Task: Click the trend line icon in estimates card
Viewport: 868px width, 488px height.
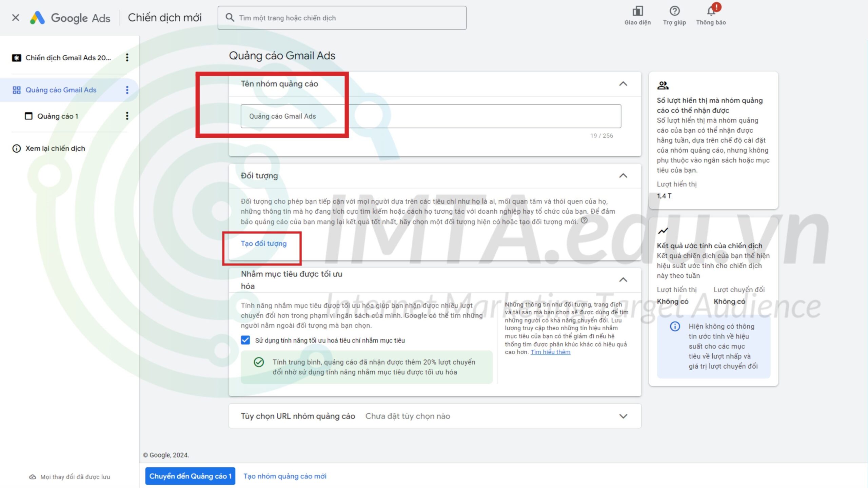Action: coord(663,231)
